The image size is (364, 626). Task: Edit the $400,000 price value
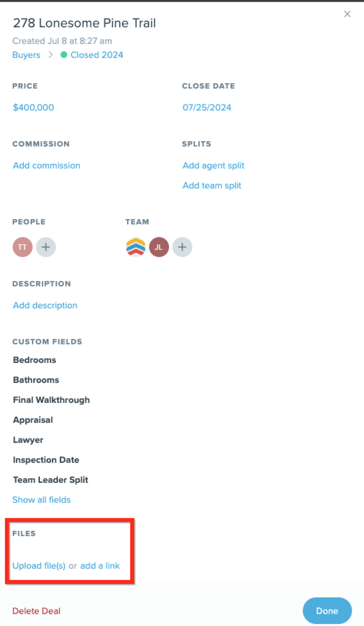coord(33,108)
